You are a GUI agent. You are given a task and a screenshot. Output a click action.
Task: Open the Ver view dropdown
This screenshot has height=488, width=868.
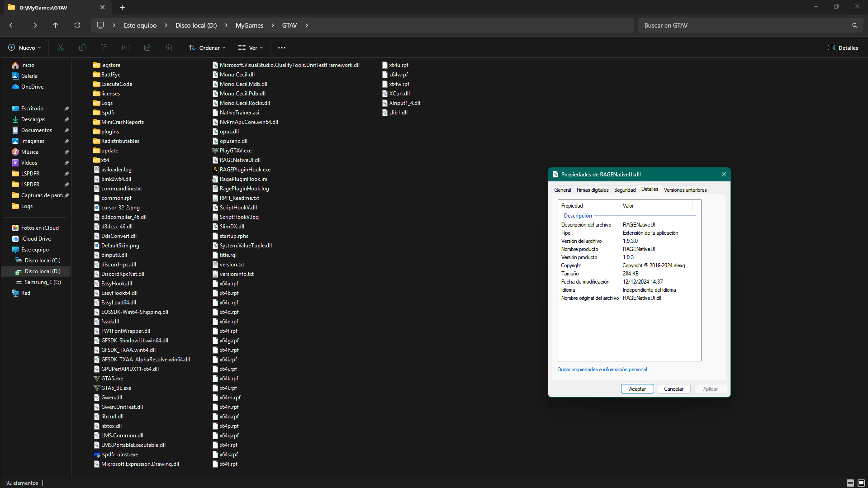click(x=251, y=47)
